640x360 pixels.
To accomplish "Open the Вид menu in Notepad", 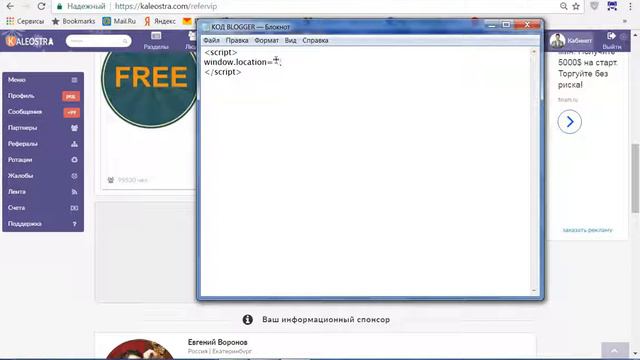I will point(290,40).
